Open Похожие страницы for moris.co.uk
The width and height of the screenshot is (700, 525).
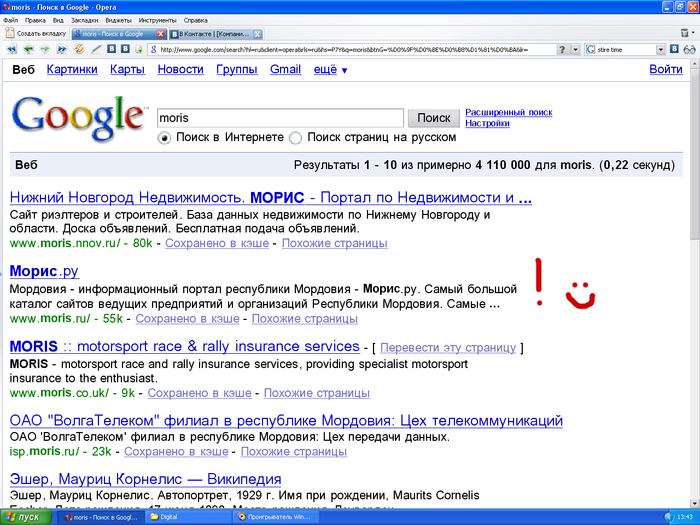point(317,393)
